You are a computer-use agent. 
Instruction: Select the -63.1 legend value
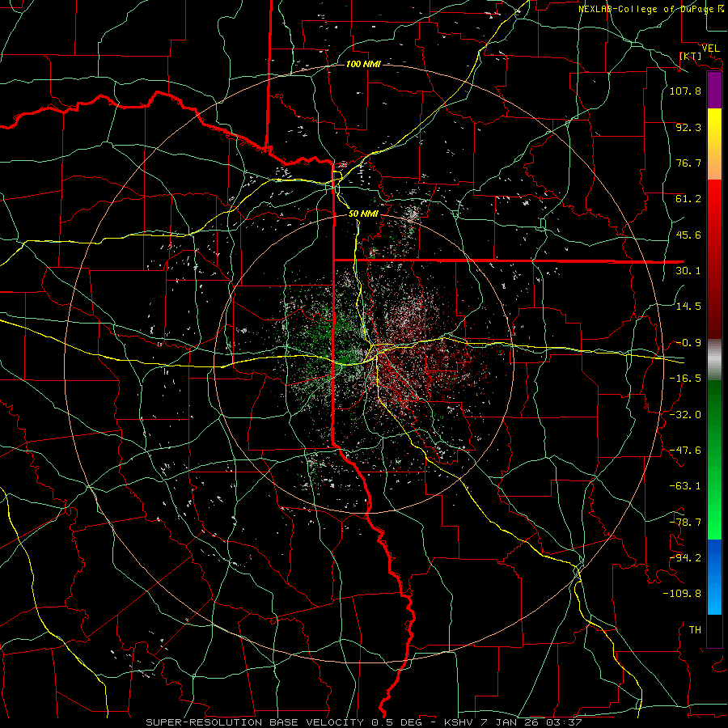coord(685,486)
